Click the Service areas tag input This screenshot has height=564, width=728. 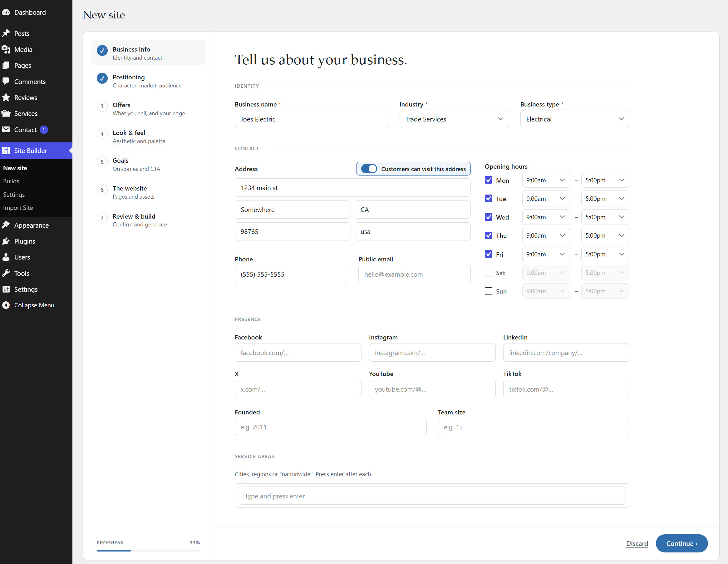pos(432,496)
